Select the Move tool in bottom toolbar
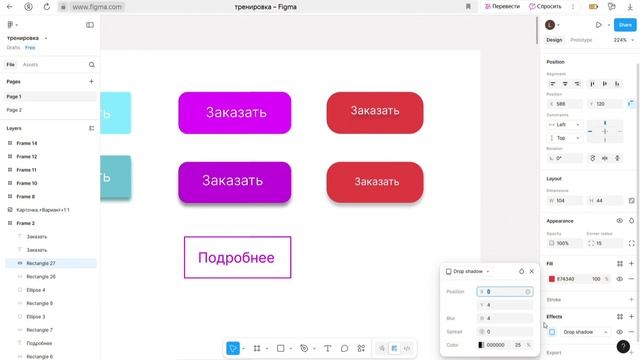640x360 pixels. click(x=233, y=348)
